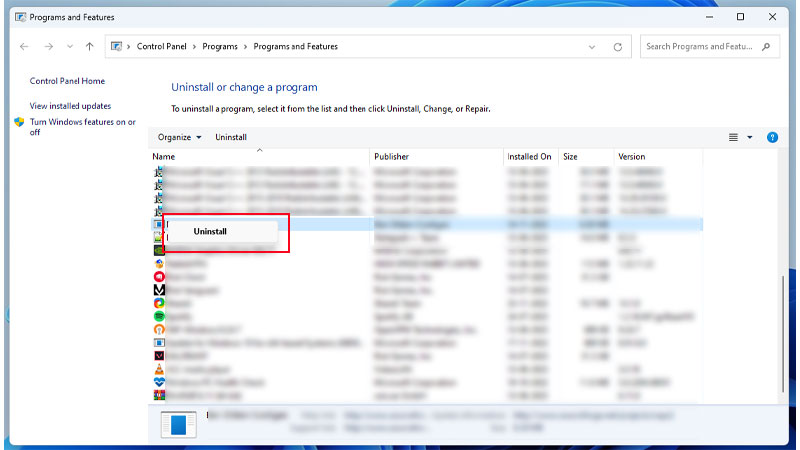Viewport: 800px width, 450px height.
Task: Minimize the Programs and Features window
Action: (709, 17)
